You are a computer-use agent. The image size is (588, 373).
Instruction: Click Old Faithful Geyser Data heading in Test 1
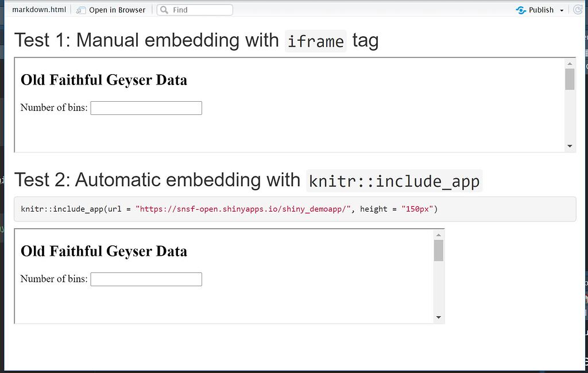pos(104,80)
